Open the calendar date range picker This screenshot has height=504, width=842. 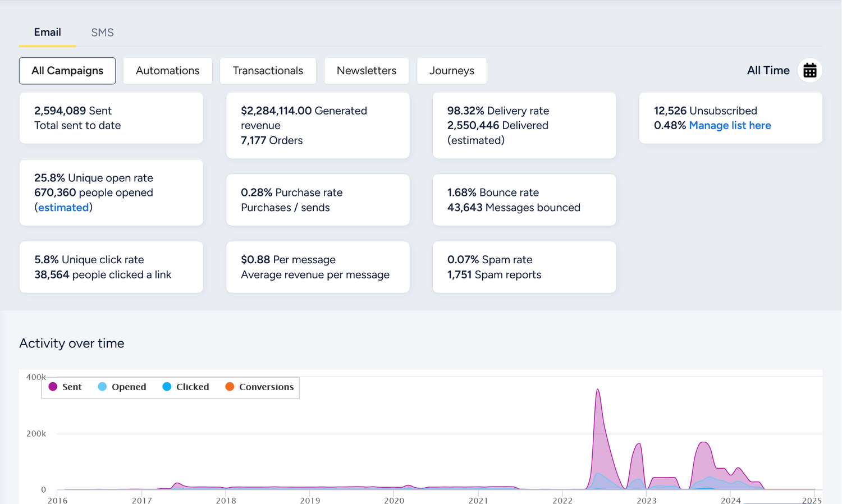pos(809,71)
